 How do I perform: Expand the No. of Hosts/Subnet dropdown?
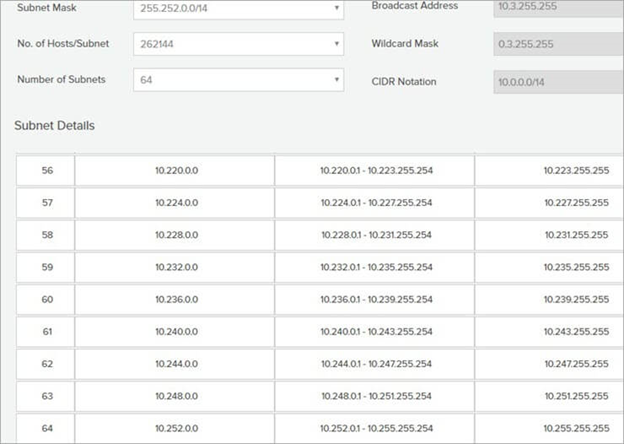pyautogui.click(x=240, y=44)
